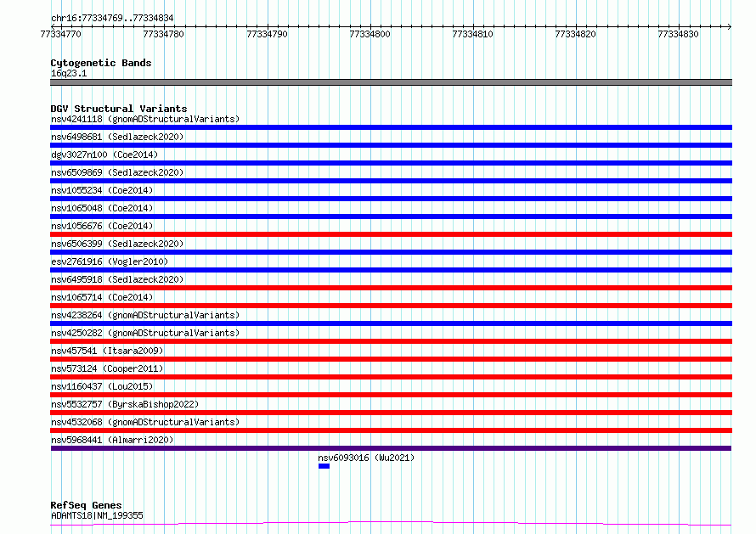The width and height of the screenshot is (756, 534).
Task: Click the left arrowhead of the ruler
Action: coord(53,26)
